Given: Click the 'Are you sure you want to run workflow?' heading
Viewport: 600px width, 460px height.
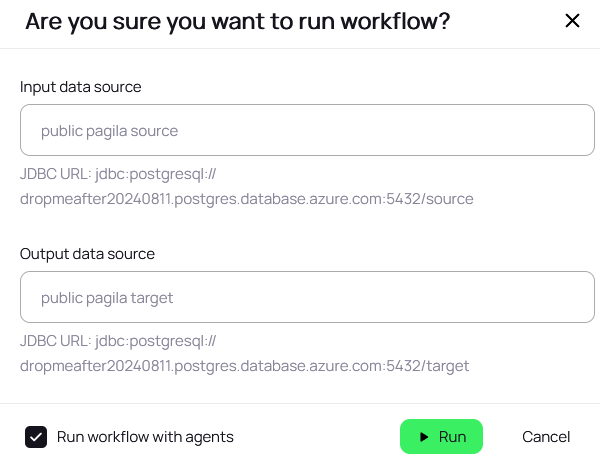Looking at the screenshot, I should [238, 22].
